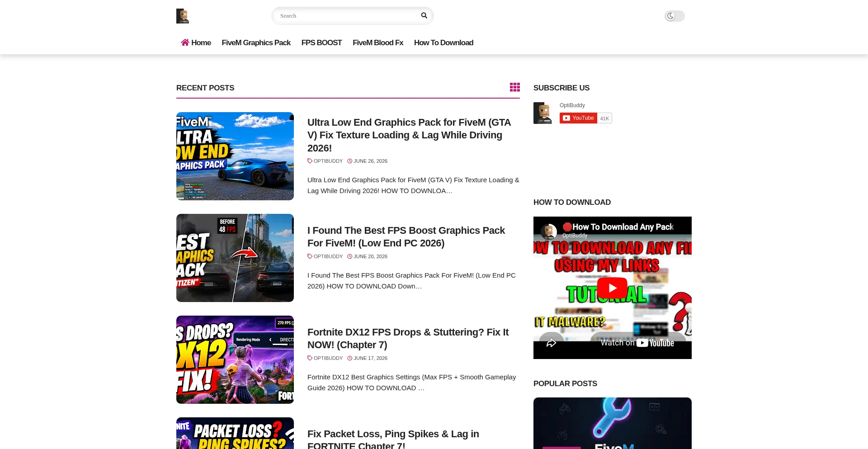Screen dimensions: 868x449
Task: Click the OptiBuddy channel name under Subscribe Us
Action: click(572, 105)
